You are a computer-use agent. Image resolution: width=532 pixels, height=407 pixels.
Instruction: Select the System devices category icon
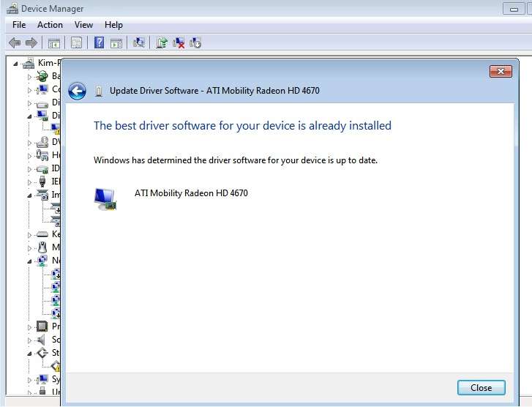(42, 379)
